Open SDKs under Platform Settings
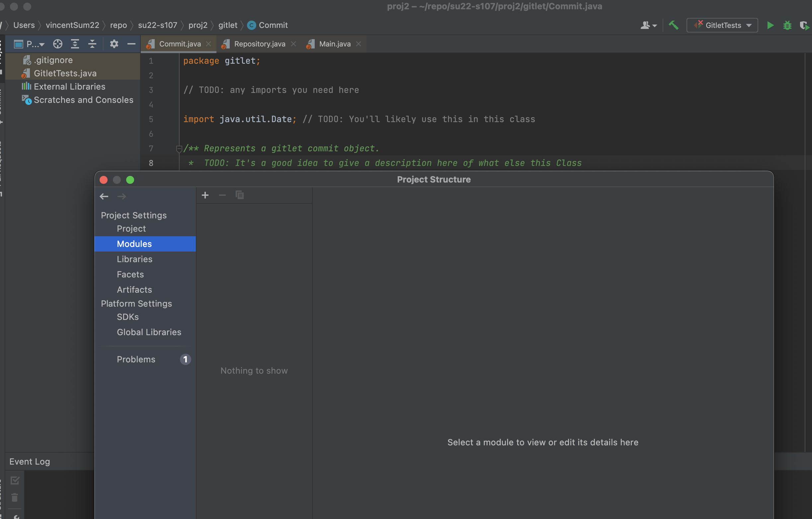This screenshot has width=812, height=519. pos(128,317)
